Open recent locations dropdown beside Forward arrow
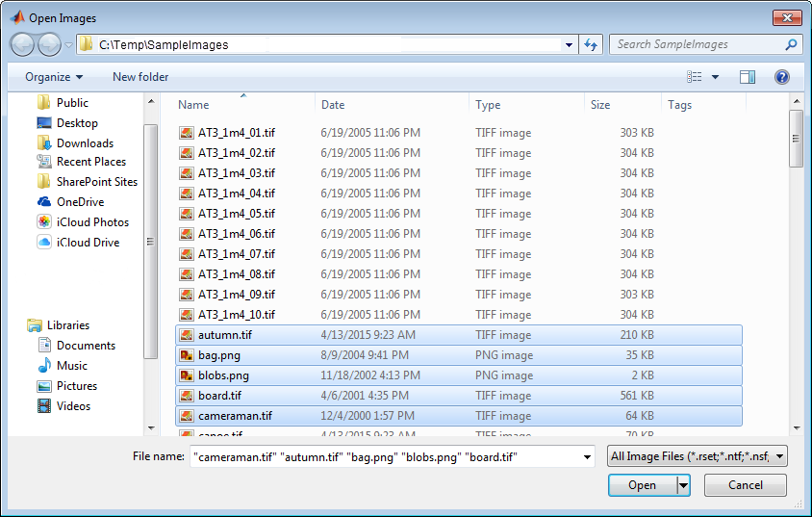The image size is (812, 517). (68, 45)
